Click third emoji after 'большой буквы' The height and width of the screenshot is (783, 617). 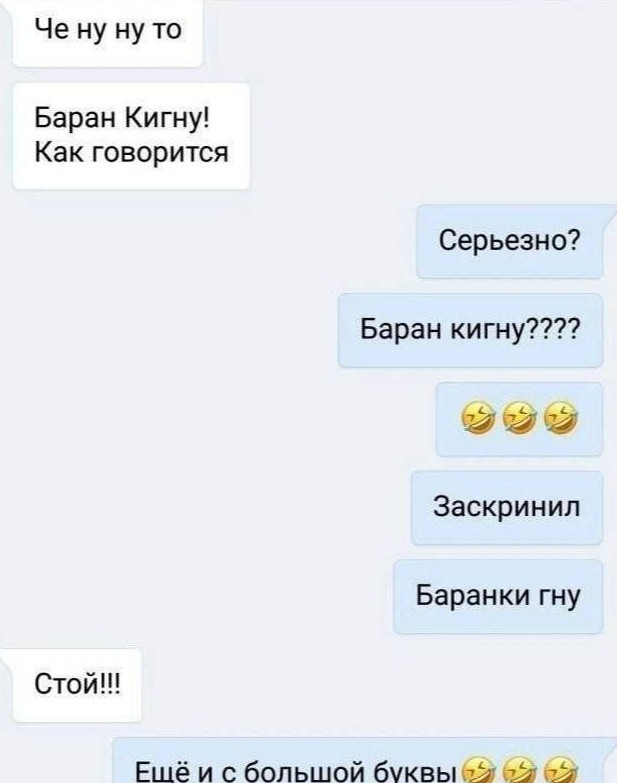(x=562, y=771)
